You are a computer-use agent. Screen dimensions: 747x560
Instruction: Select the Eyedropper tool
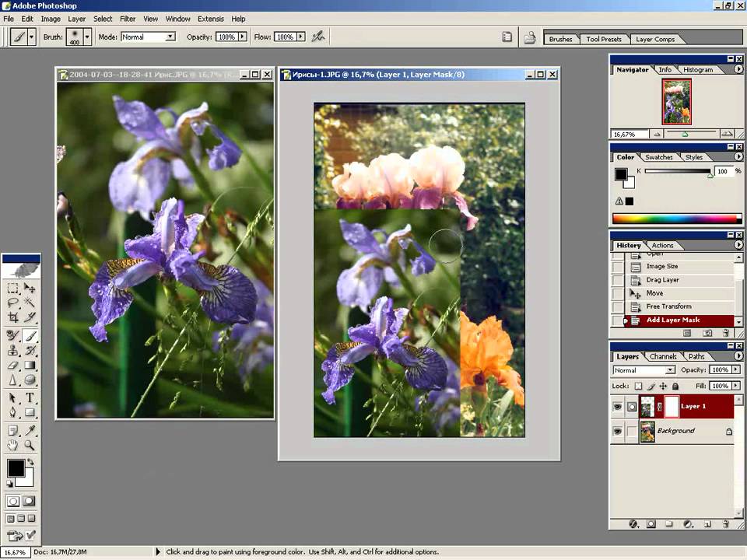(30, 430)
